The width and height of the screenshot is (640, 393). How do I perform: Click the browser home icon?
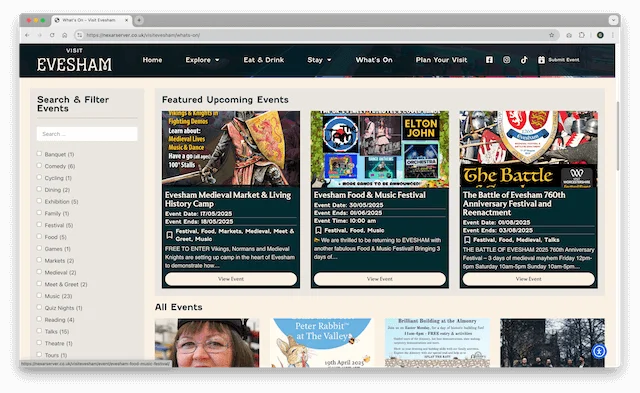coord(64,35)
